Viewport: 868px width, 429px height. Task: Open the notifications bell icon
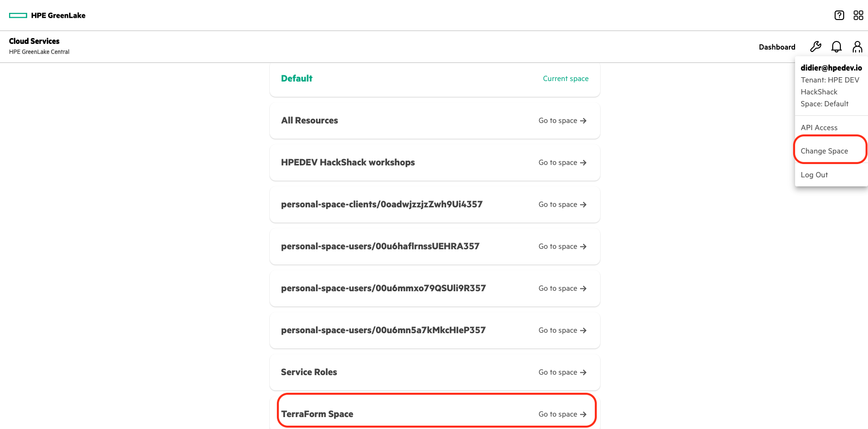[x=837, y=47]
